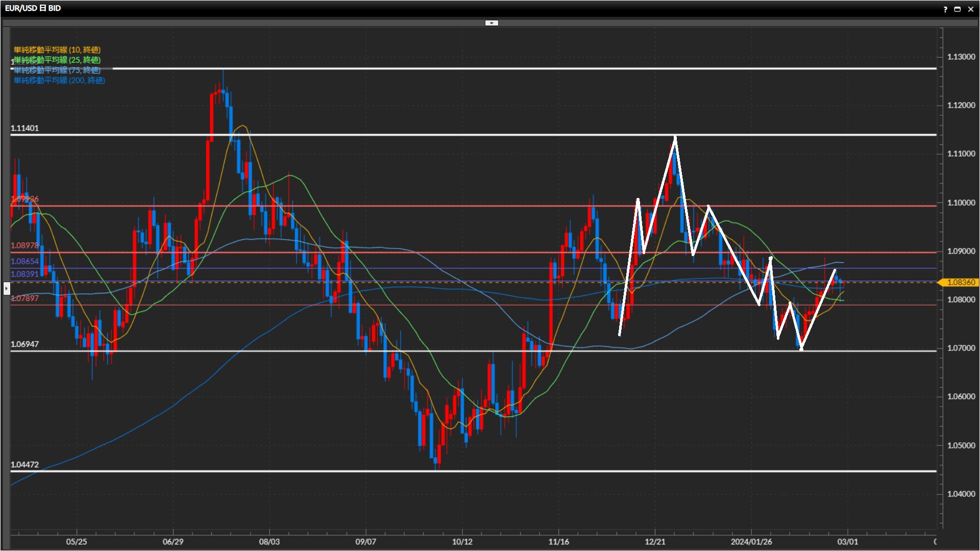Click the 1.04472 support line label

point(24,465)
